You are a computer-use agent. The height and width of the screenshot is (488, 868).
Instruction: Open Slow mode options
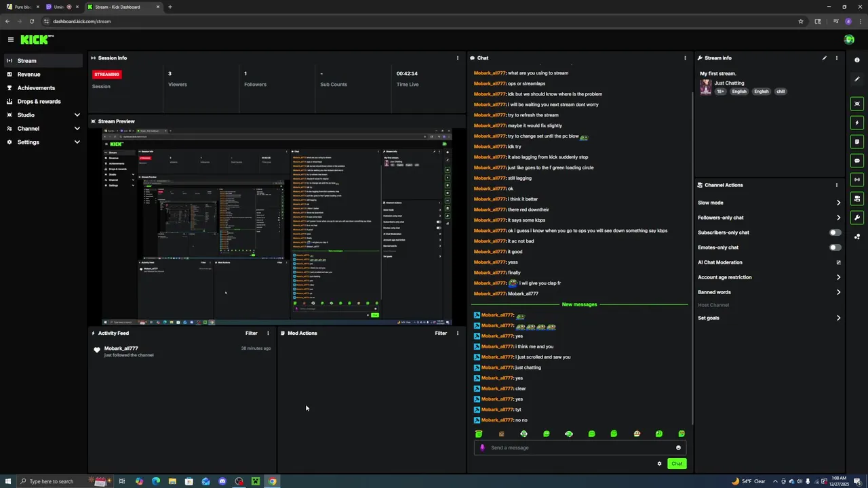coord(769,203)
